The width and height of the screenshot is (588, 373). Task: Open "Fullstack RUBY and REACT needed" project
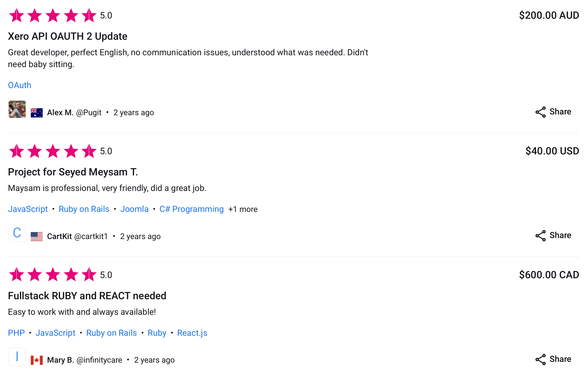(87, 296)
